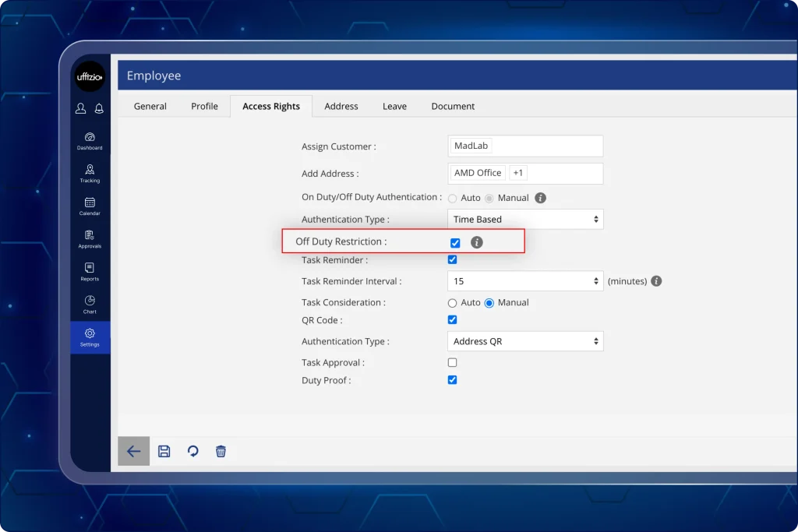Open Task Reminder Interval dropdown
Viewport: 798px width, 532px height.
pos(525,280)
